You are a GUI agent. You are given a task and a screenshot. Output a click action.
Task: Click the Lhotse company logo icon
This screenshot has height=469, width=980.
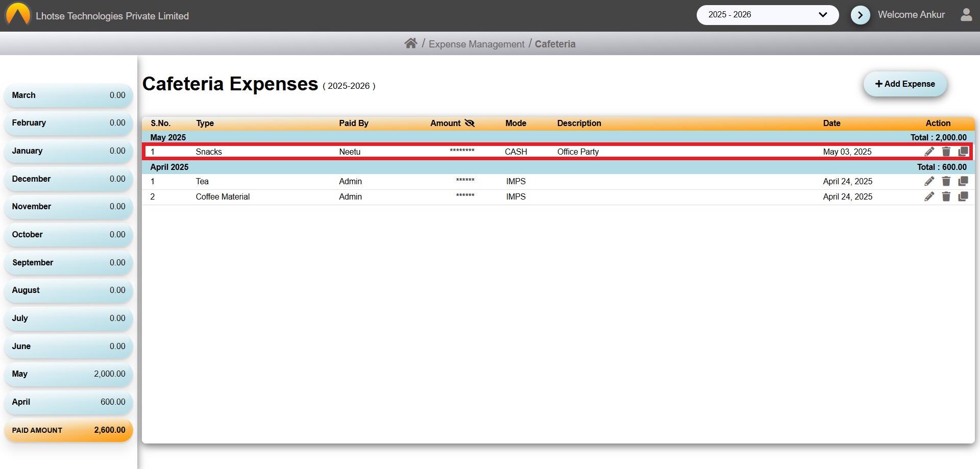(x=18, y=14)
